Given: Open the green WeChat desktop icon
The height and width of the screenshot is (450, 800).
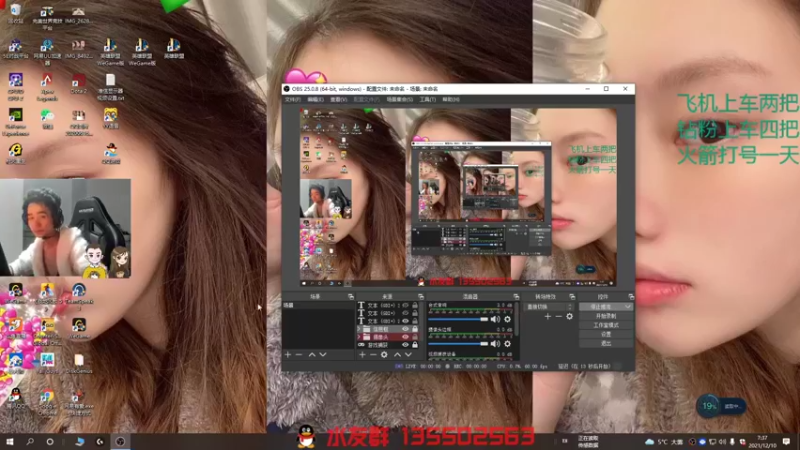Looking at the screenshot, I should [x=47, y=119].
